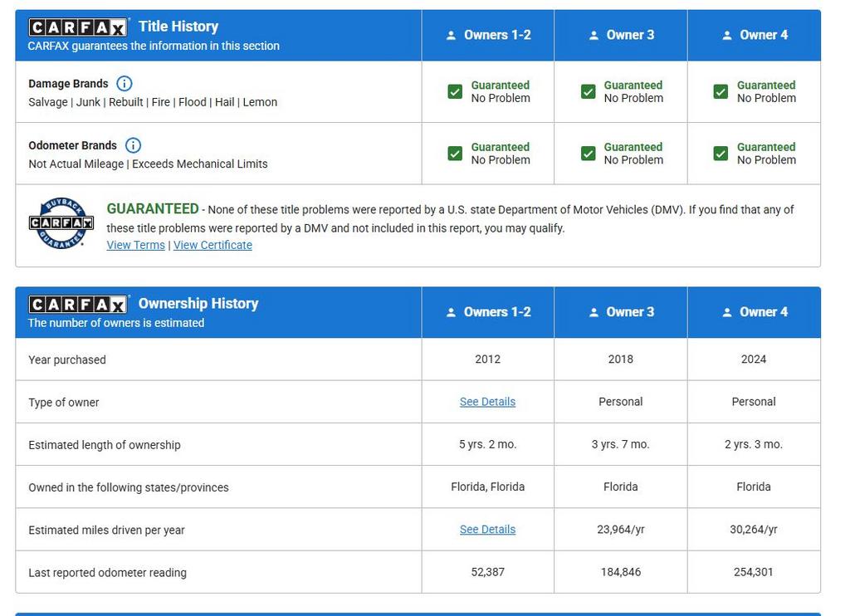Click Damage Brands green check for Owner 4
The width and height of the screenshot is (850, 616).
[721, 91]
